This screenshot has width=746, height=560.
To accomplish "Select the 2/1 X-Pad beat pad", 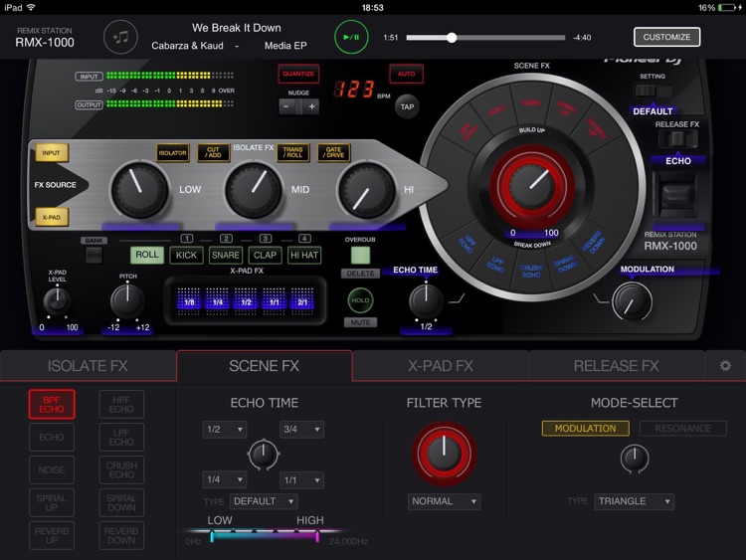I will click(x=302, y=301).
